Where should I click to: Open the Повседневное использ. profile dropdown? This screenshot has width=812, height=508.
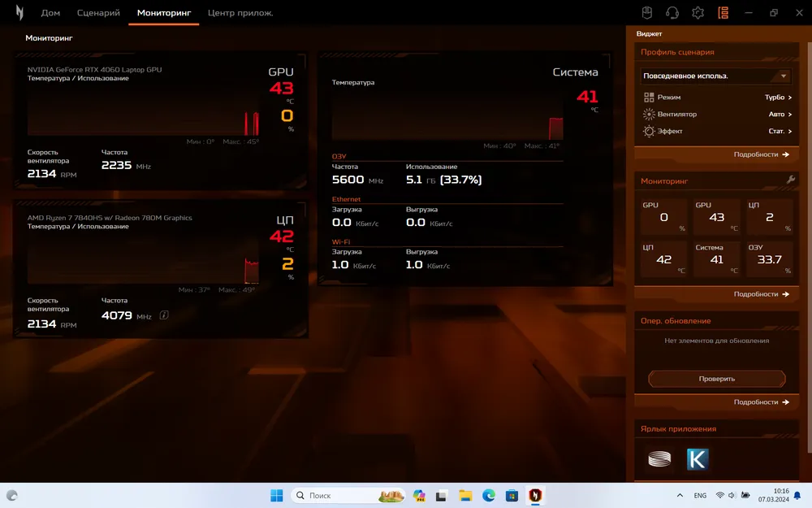tap(715, 76)
